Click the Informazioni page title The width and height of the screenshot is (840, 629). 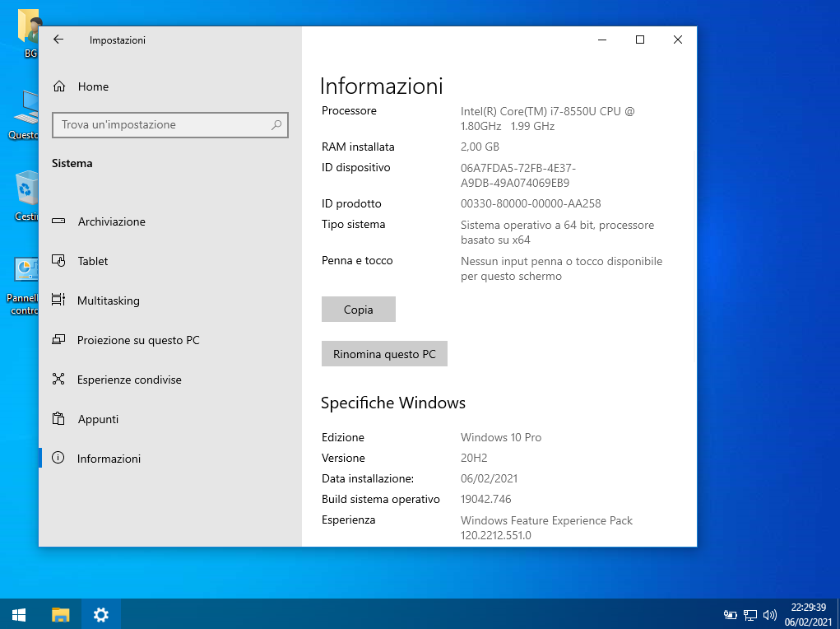pos(382,86)
